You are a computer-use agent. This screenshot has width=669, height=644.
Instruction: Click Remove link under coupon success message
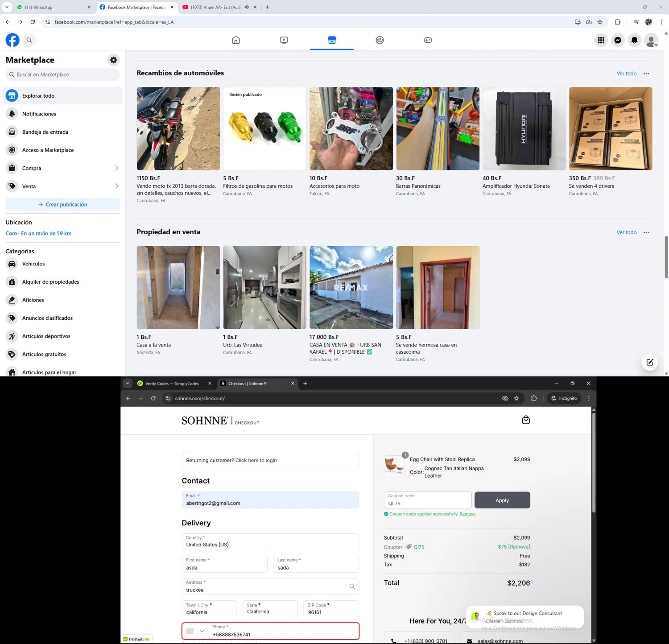467,514
